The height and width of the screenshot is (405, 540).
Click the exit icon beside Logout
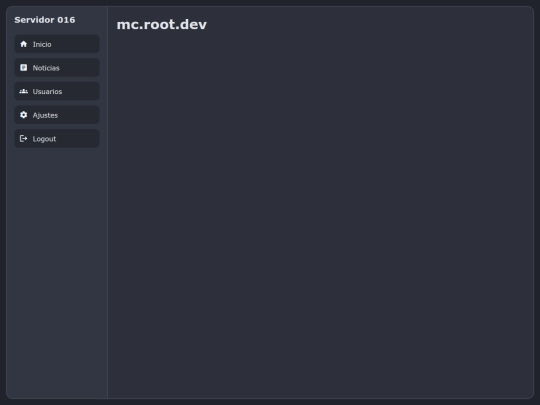point(23,138)
